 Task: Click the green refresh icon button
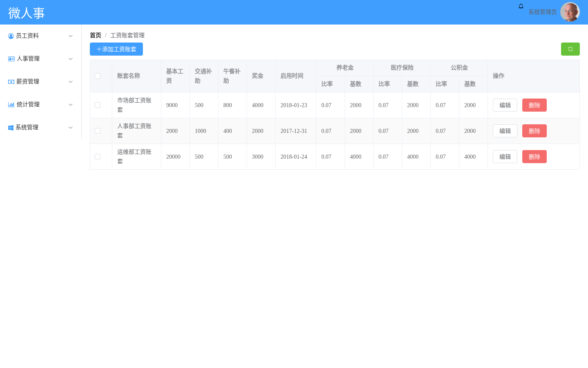coord(570,49)
